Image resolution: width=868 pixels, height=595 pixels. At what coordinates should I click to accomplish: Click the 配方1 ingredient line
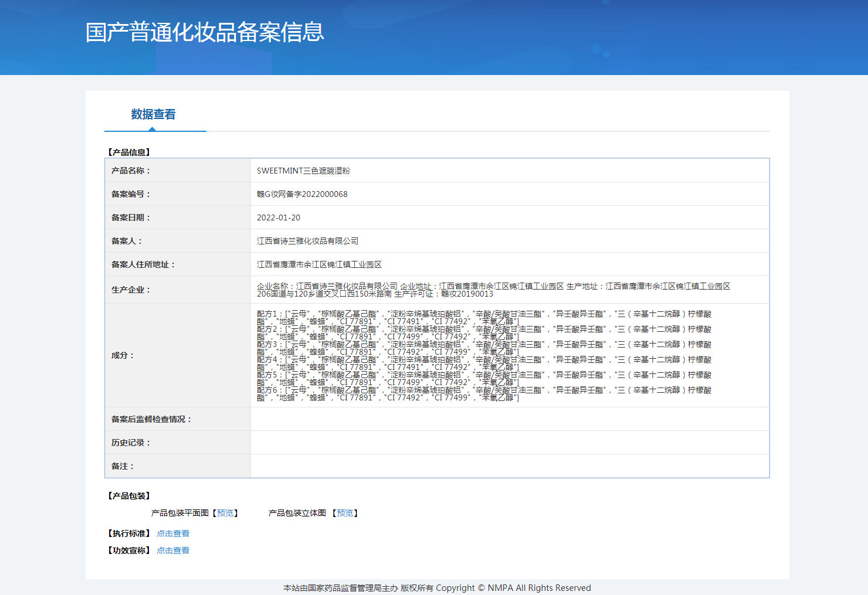(484, 318)
